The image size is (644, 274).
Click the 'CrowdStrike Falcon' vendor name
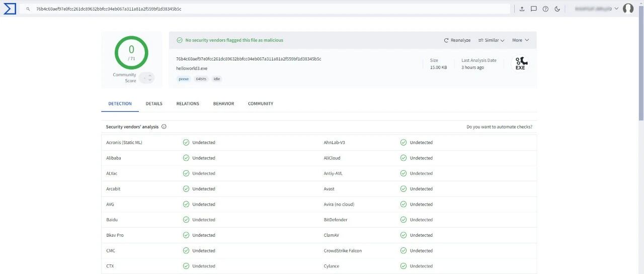343,251
